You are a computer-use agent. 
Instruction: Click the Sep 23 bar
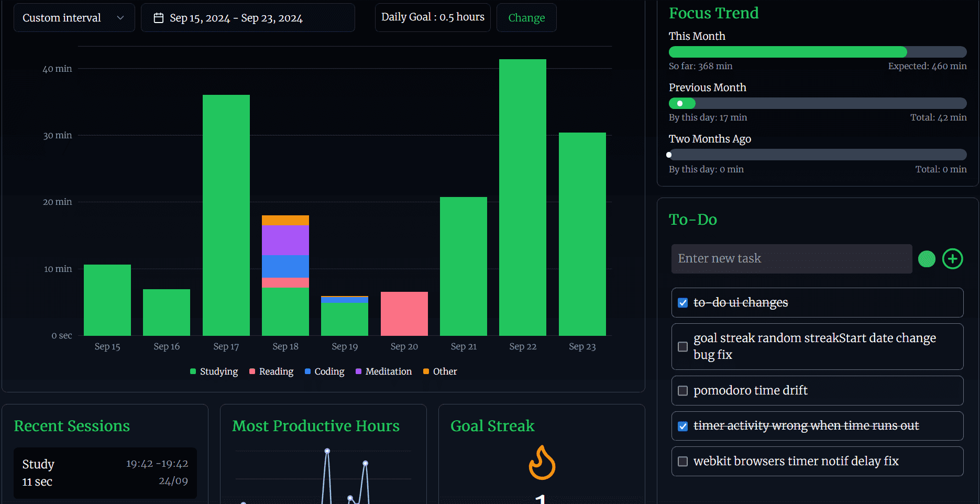[x=582, y=234]
